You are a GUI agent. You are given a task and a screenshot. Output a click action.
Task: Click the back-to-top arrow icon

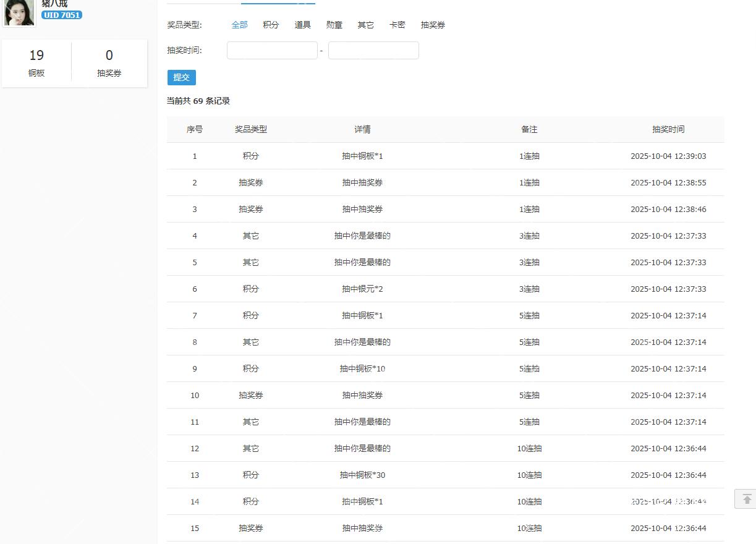[746, 499]
